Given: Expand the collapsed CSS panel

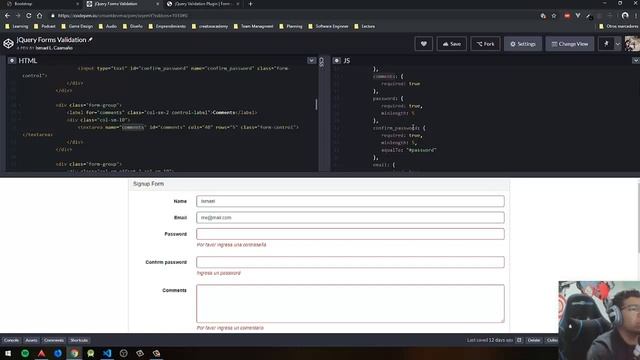Looking at the screenshot, I should pyautogui.click(x=322, y=62).
